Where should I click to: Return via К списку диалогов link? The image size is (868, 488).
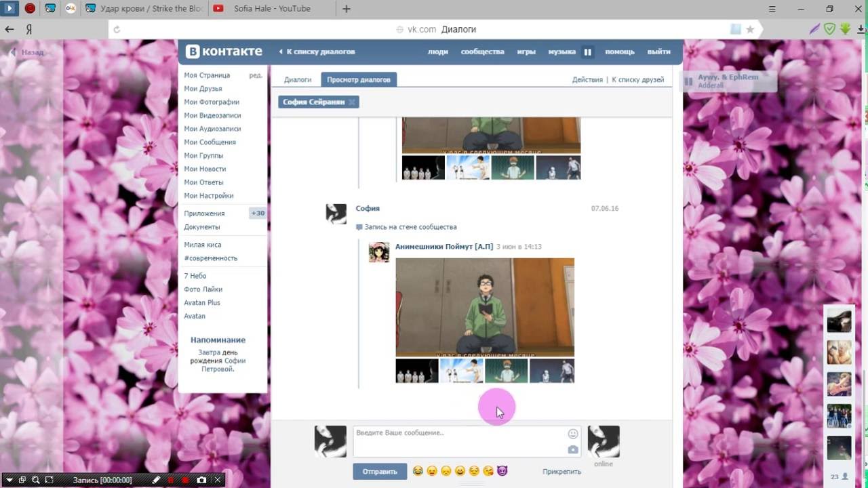point(317,52)
